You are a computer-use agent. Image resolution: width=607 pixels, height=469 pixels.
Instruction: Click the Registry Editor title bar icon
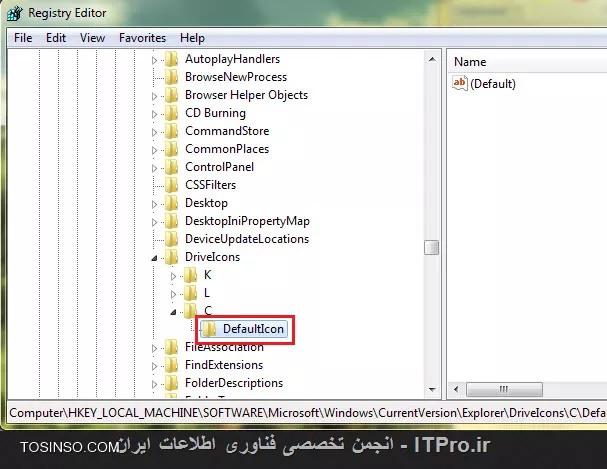pyautogui.click(x=15, y=13)
